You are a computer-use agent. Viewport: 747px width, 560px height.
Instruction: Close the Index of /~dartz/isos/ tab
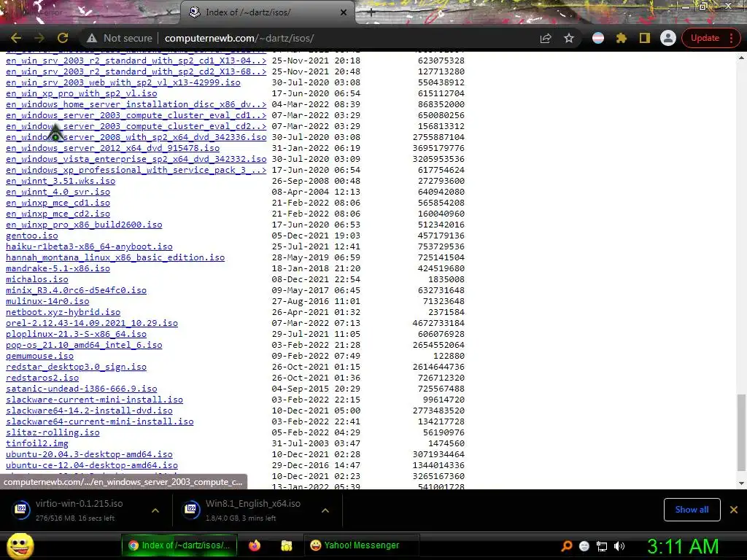pos(344,12)
